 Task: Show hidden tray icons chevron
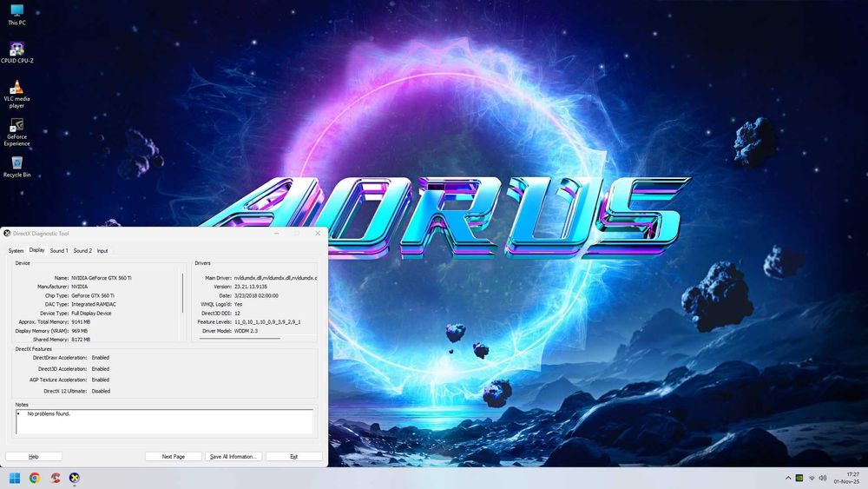tap(788, 478)
